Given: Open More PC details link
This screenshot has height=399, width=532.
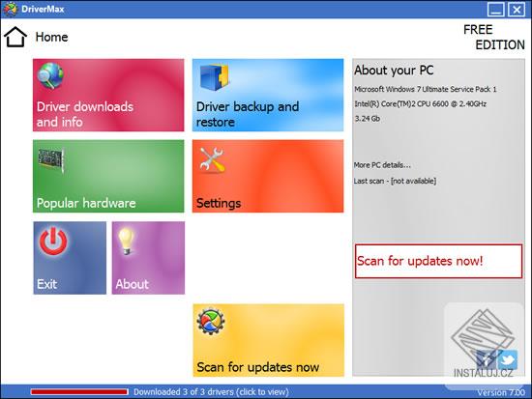Looking at the screenshot, I should point(382,165).
